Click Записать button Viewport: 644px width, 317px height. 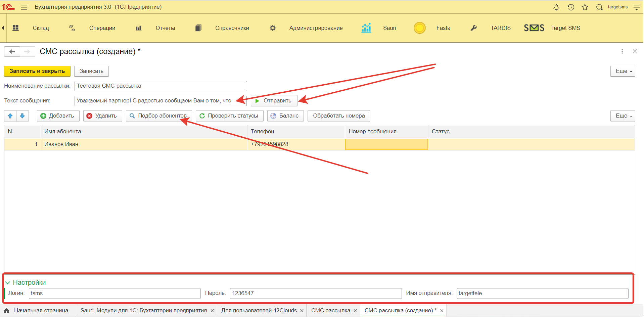point(91,71)
